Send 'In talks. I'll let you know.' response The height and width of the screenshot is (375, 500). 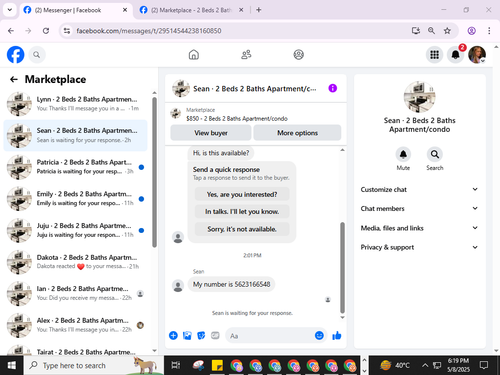click(x=242, y=212)
